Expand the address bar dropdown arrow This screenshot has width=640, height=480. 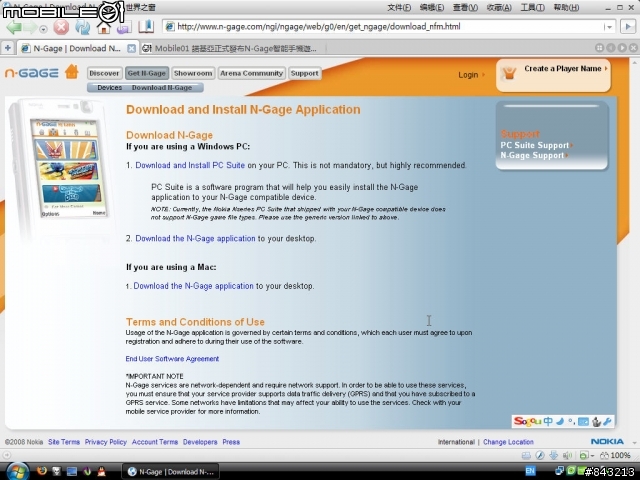pos(608,27)
